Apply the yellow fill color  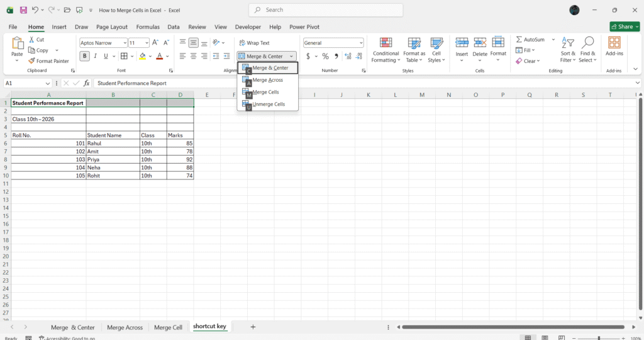coord(143,56)
